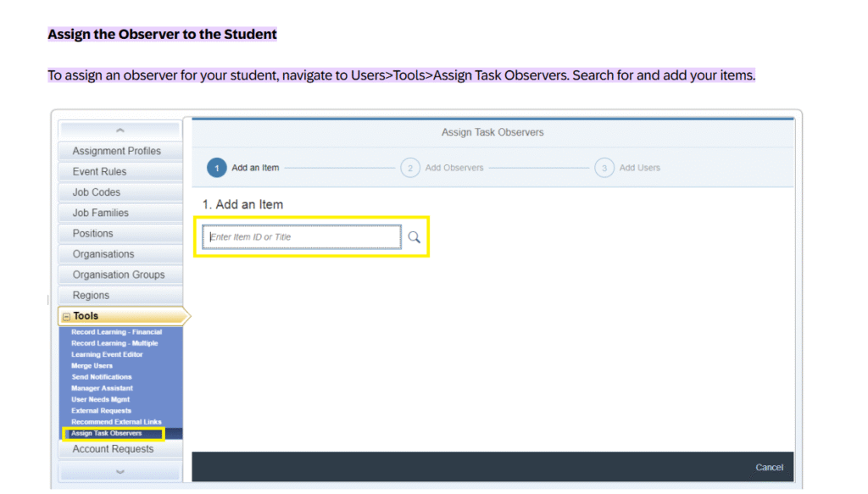The height and width of the screenshot is (494, 868).
Task: Open Event Rules menu item
Action: point(99,171)
